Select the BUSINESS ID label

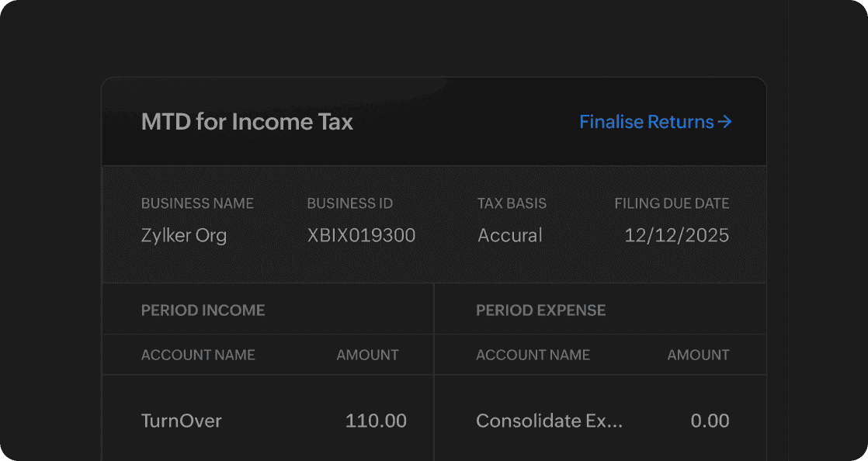(x=350, y=203)
